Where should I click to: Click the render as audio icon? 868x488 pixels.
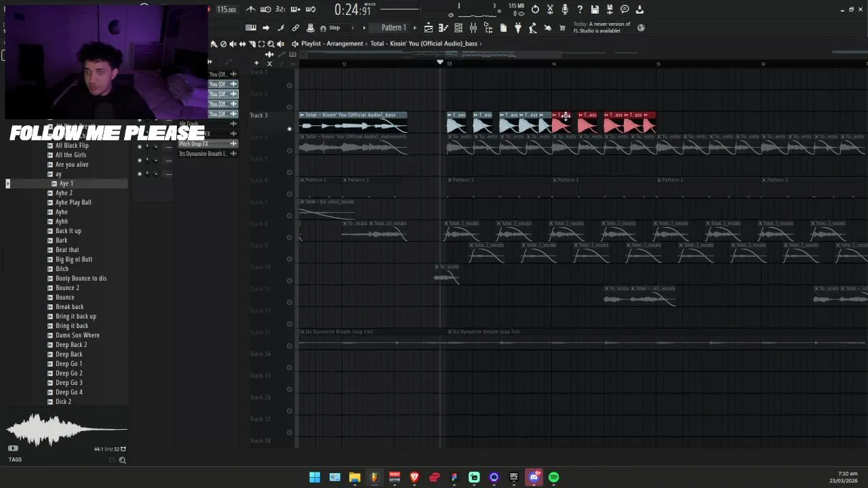point(610,9)
